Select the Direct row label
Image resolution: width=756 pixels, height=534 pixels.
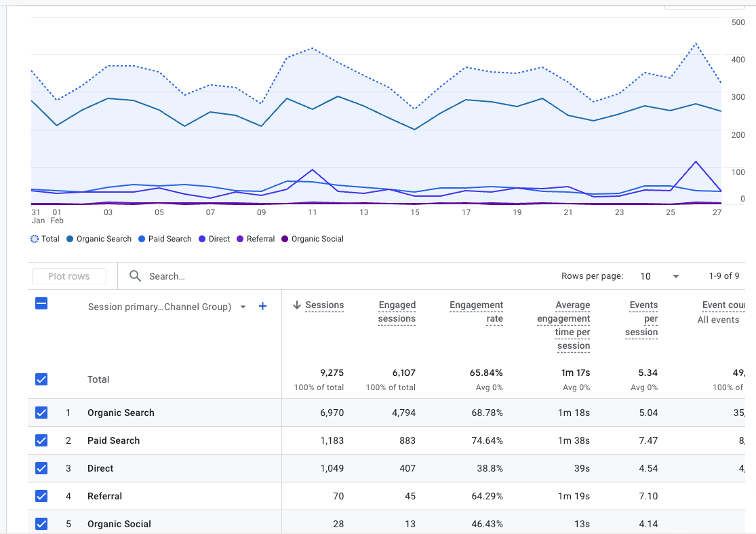(x=100, y=468)
